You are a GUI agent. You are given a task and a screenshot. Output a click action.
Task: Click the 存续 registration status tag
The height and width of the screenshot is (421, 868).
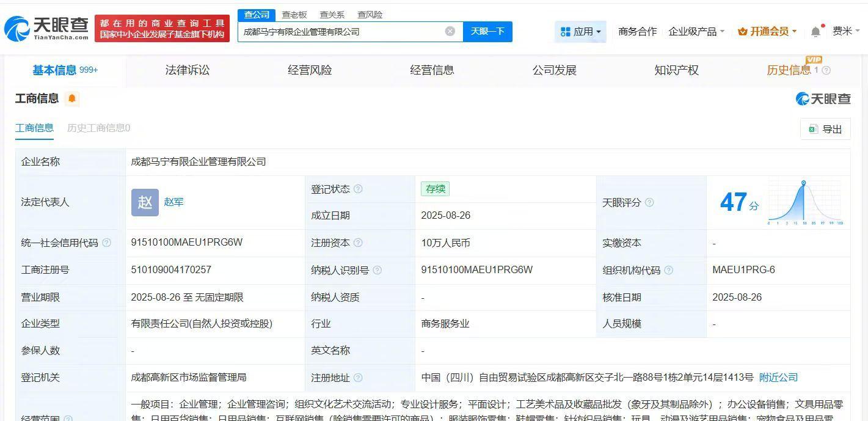435,189
